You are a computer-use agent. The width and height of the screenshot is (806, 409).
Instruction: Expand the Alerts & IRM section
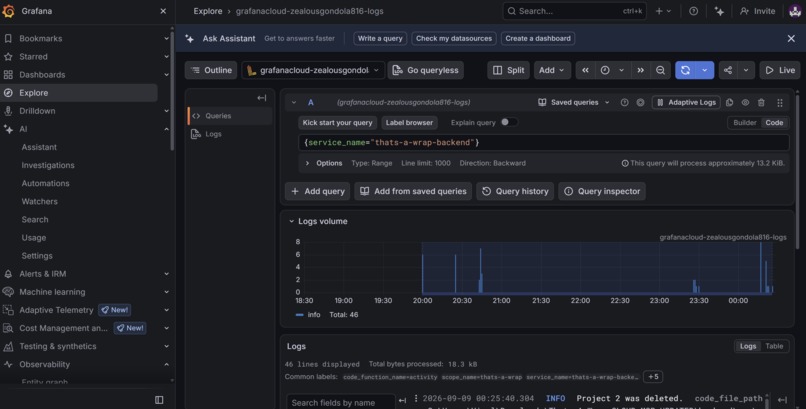click(166, 274)
